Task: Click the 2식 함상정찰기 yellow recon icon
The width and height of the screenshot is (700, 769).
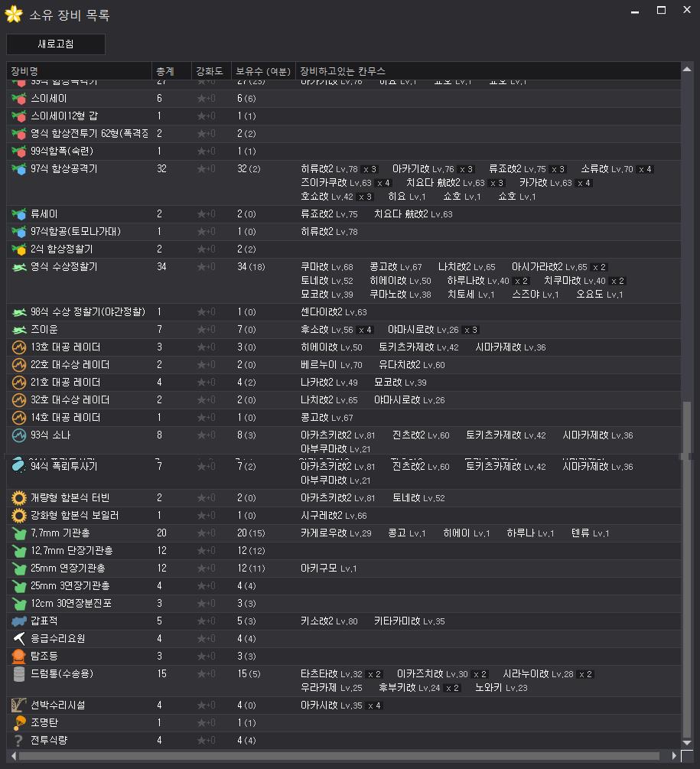Action: click(x=19, y=249)
